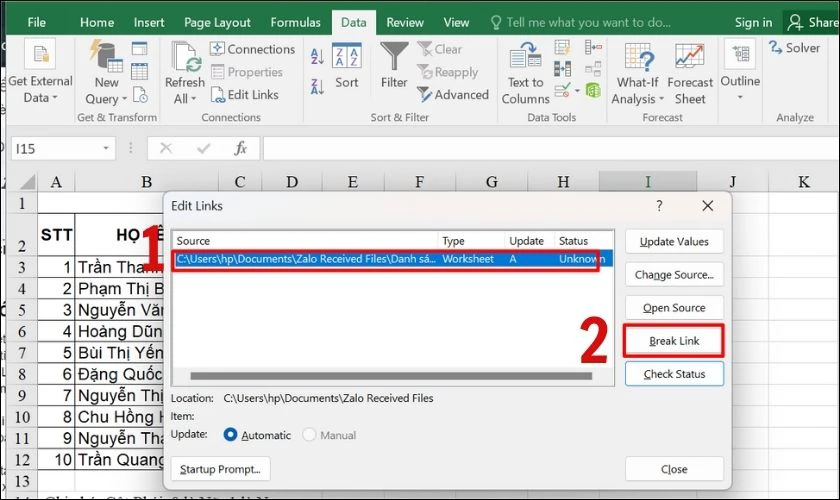Click the Manage Data Model icon
The width and height of the screenshot is (840, 500).
pos(593,91)
